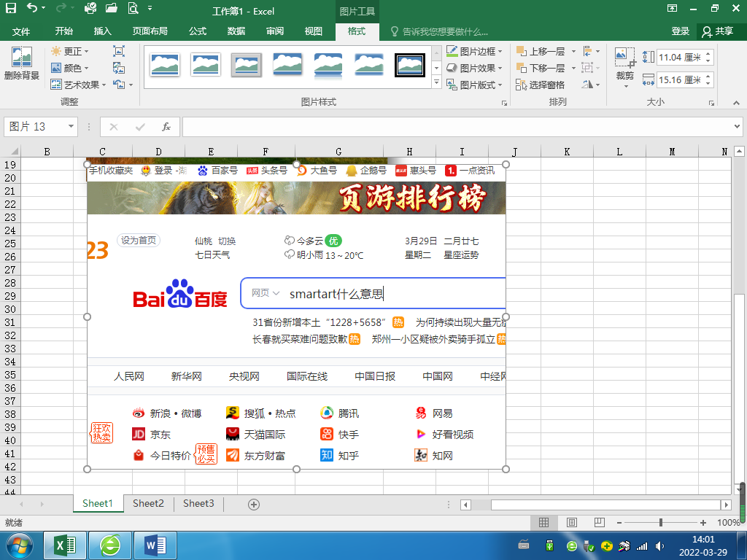
Task: Apply the second picture style thumbnail
Action: coord(205,65)
